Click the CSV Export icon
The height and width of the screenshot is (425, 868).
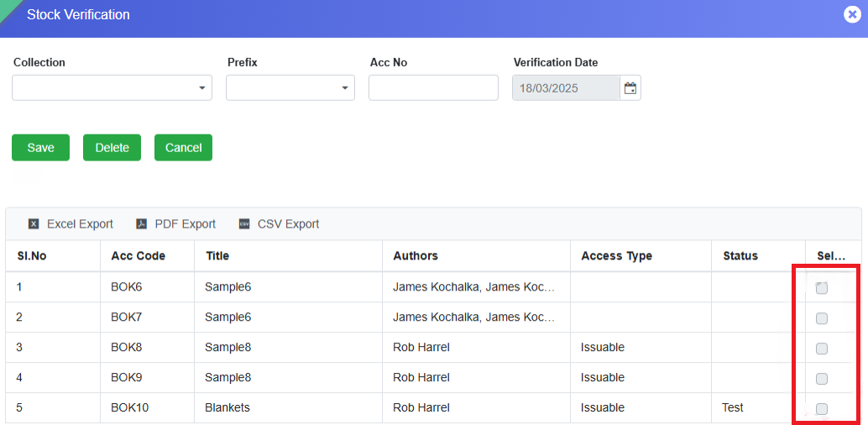(244, 224)
